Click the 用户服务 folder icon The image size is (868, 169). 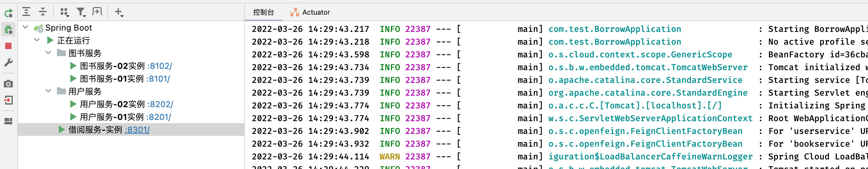tap(61, 91)
